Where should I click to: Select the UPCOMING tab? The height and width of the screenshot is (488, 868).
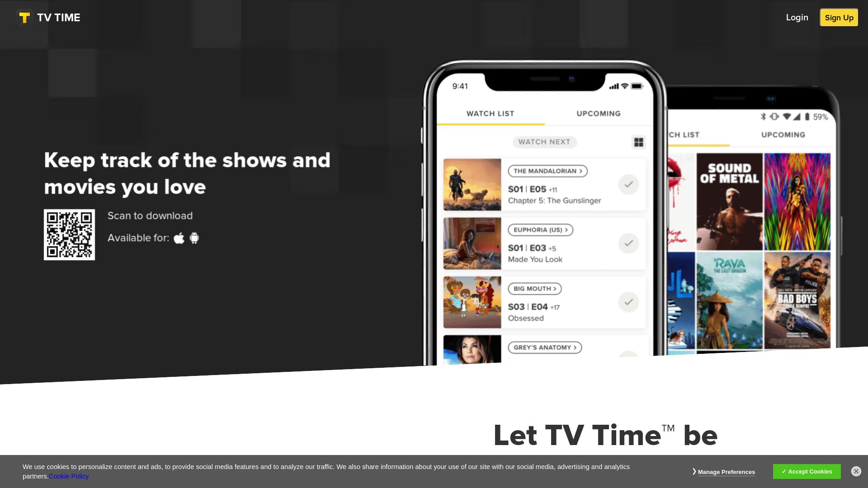(598, 113)
